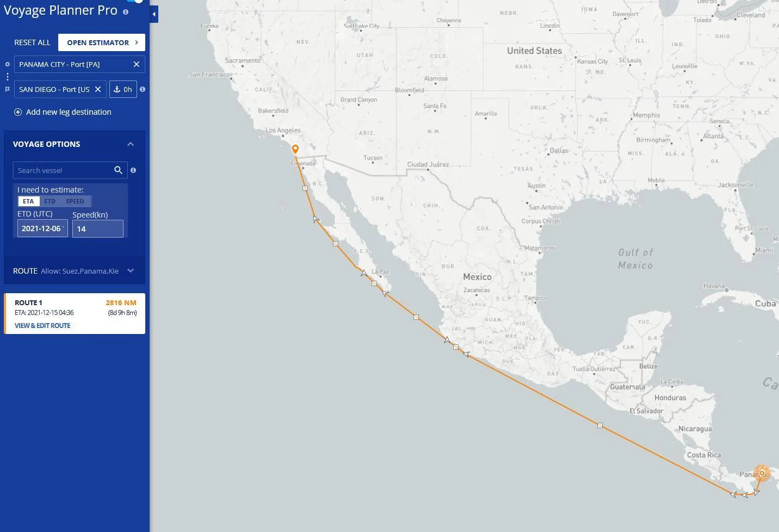
Task: Click the three-dot reorder handle between ports
Action: click(x=7, y=77)
